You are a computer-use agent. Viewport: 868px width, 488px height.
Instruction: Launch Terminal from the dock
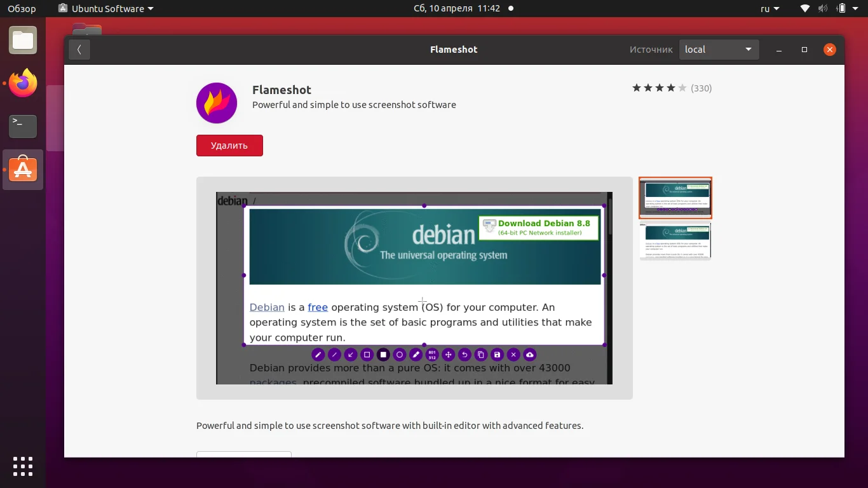[23, 126]
